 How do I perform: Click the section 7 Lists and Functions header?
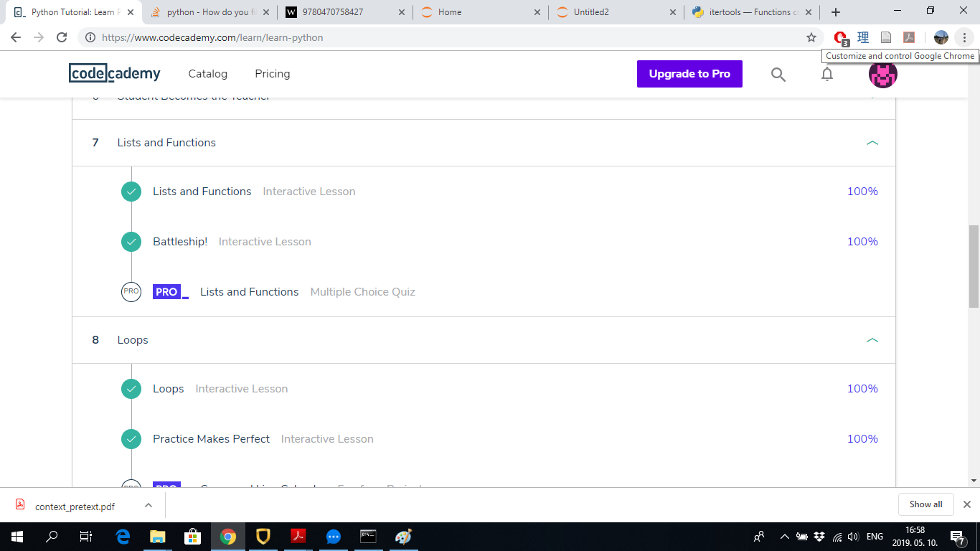[484, 143]
